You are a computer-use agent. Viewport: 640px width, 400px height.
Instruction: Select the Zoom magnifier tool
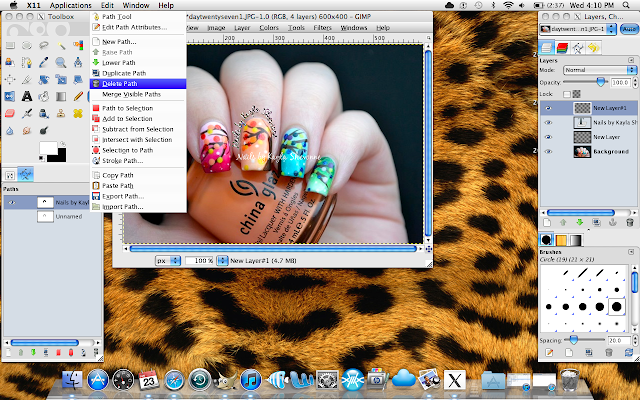61,62
